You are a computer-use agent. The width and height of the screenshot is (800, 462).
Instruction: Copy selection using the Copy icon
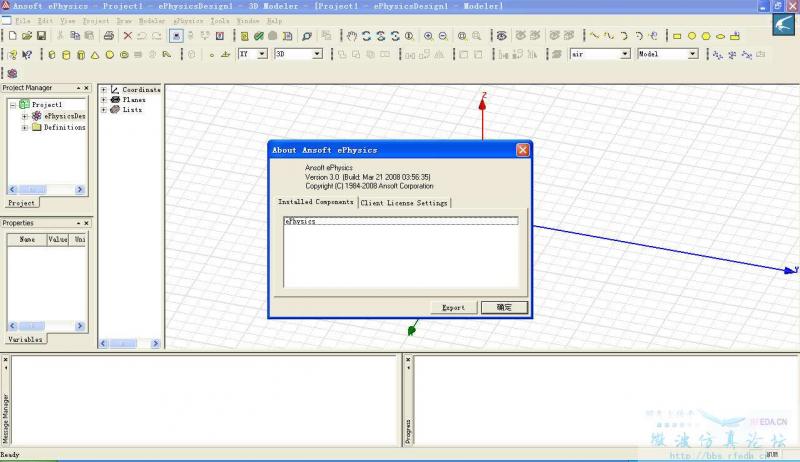(75, 36)
